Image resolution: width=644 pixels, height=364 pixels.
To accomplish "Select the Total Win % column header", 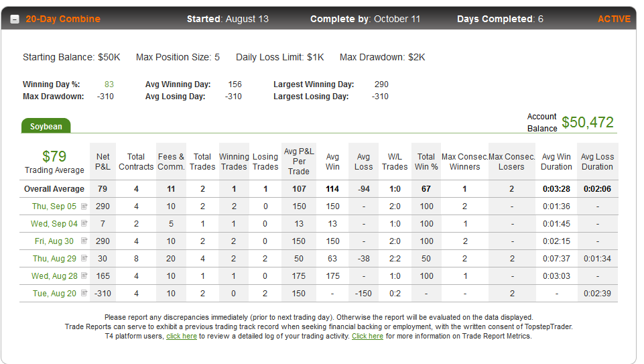I will (426, 162).
